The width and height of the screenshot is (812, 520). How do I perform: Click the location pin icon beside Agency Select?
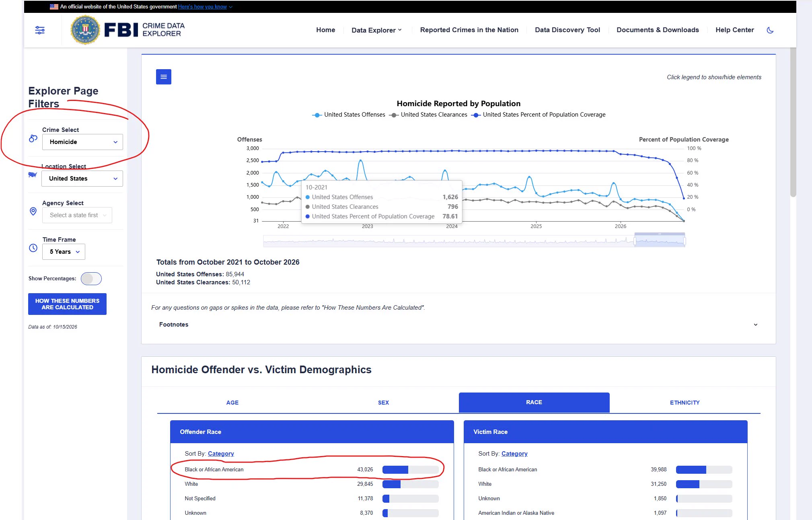33,212
